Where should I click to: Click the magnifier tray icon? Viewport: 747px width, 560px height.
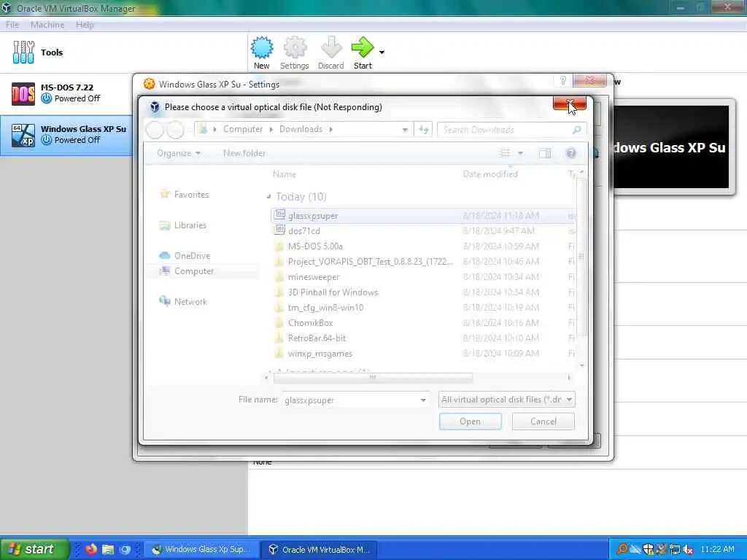622,550
